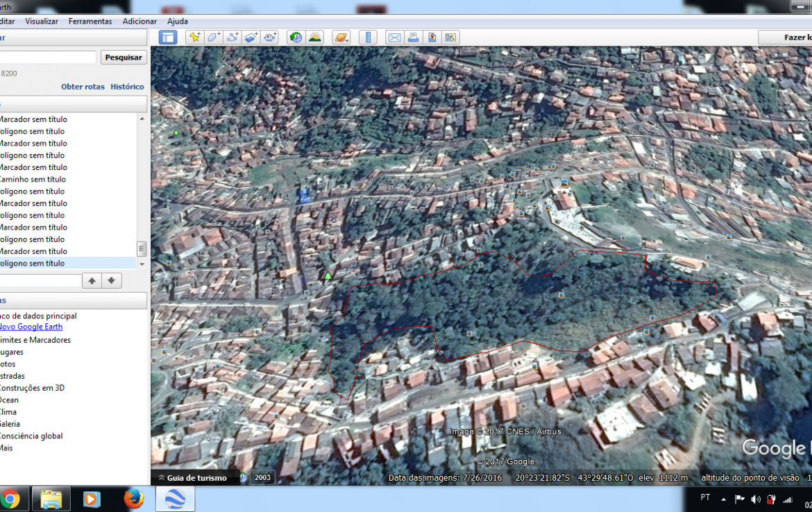The width and height of the screenshot is (812, 512).
Task: Select the add polygon tool
Action: pyautogui.click(x=214, y=37)
